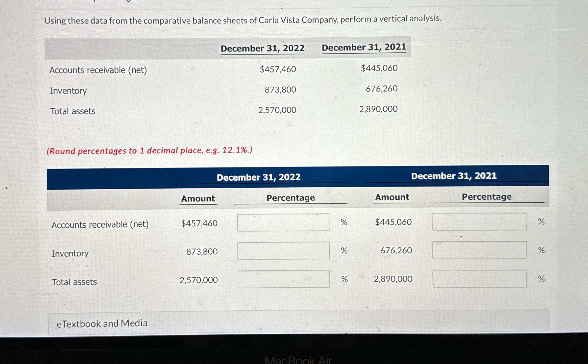Click the red rounding instruction text
The height and width of the screenshot is (364, 588).
pos(149,151)
